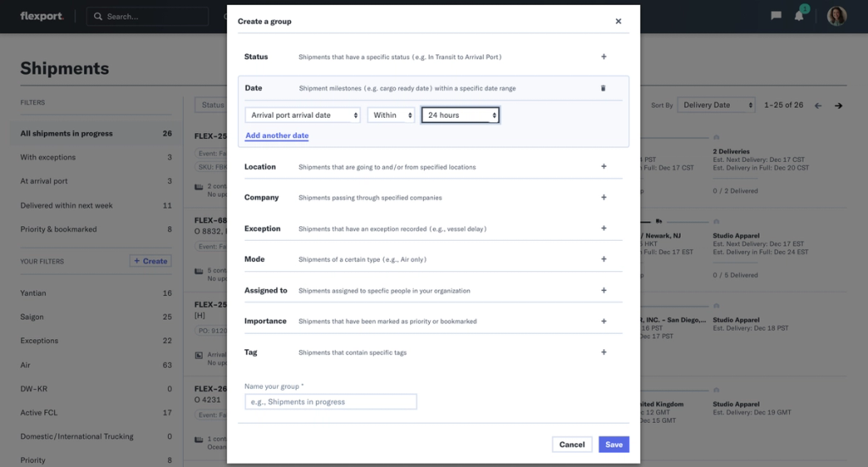Click the Flexport logo
Viewport: 868px width, 467px height.
click(42, 16)
